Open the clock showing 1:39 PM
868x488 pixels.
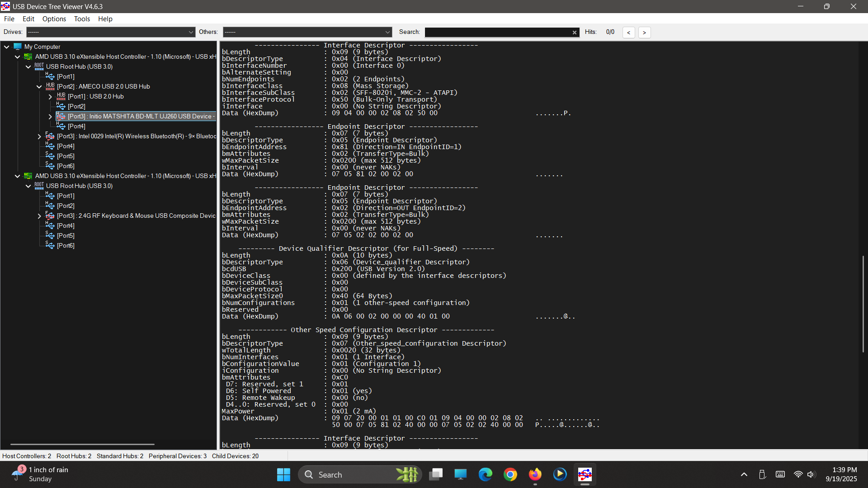coord(841,474)
